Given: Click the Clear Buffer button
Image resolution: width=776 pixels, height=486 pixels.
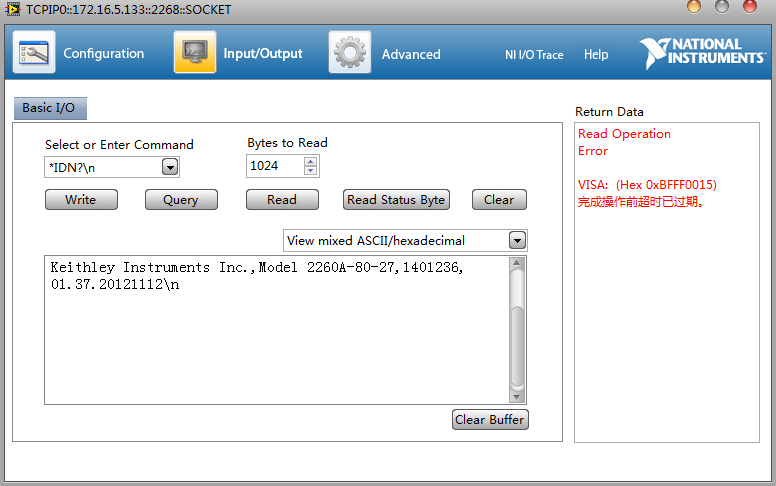Looking at the screenshot, I should 490,420.
